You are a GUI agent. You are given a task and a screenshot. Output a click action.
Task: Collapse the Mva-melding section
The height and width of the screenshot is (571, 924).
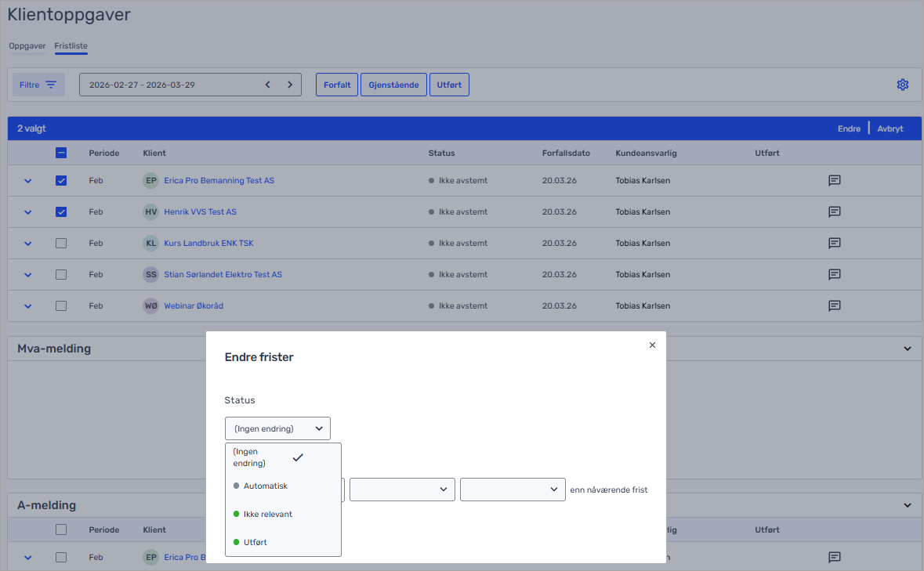tap(908, 349)
